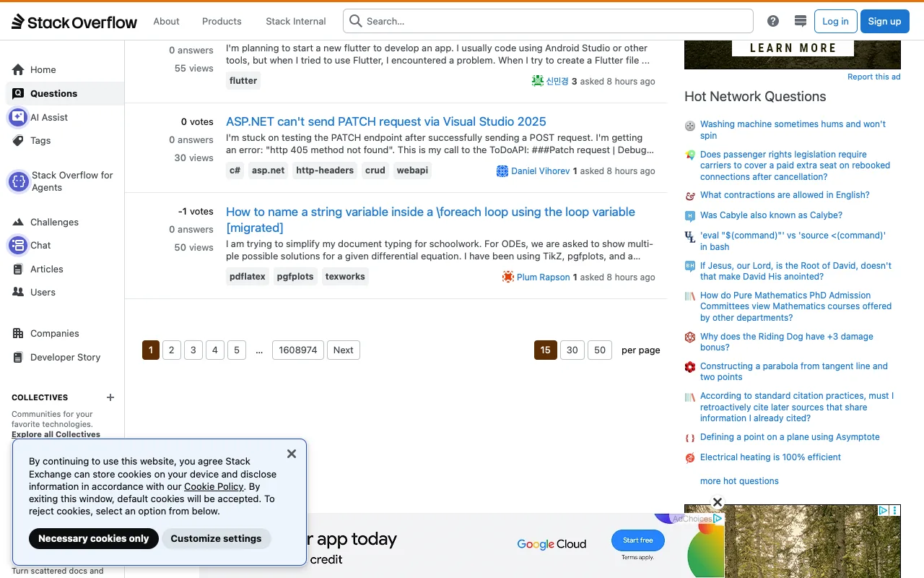The image size is (924, 578).
Task: Click Plum Rapson's avatar icon
Action: click(x=508, y=277)
